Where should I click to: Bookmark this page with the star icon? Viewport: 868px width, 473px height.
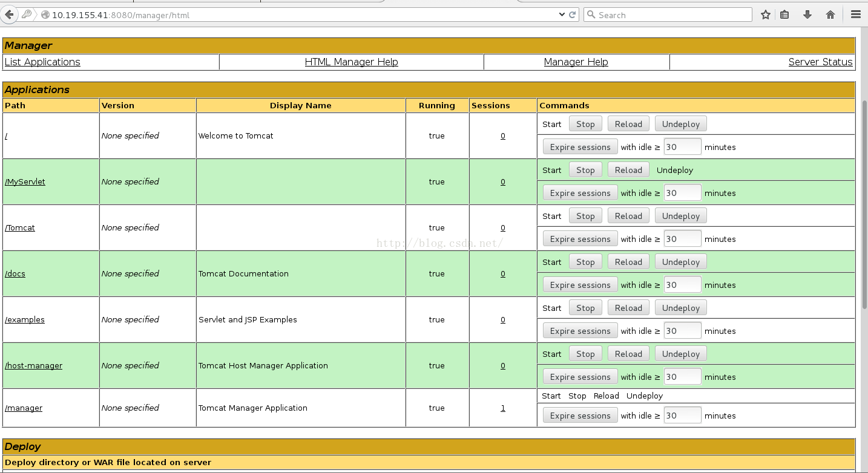pos(766,15)
